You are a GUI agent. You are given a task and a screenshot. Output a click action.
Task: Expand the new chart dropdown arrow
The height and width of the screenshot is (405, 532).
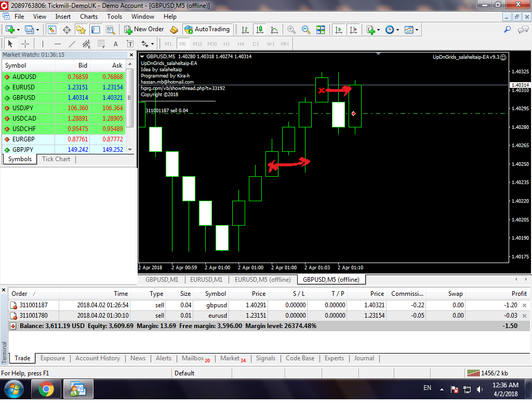pos(19,30)
